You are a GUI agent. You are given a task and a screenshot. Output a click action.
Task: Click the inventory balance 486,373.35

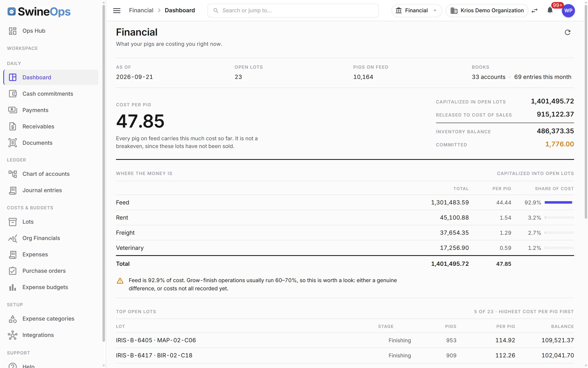tap(555, 131)
